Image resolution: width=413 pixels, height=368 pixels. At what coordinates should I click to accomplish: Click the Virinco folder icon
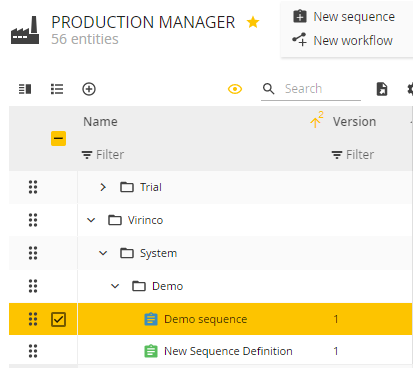click(x=115, y=220)
